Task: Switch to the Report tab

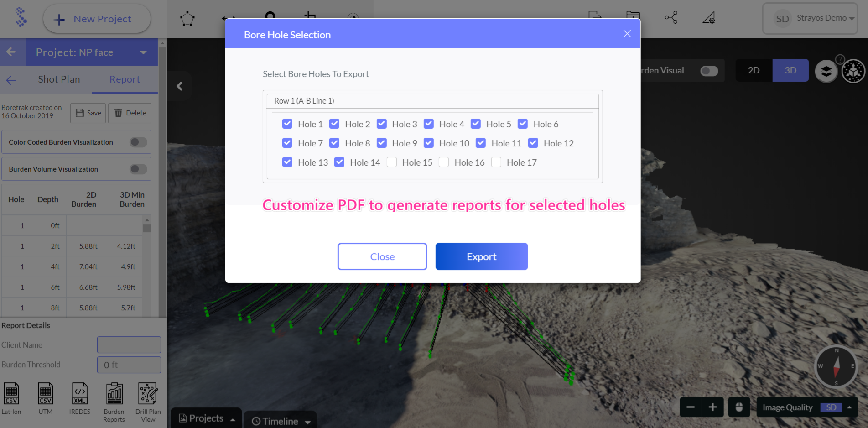Action: click(x=125, y=79)
